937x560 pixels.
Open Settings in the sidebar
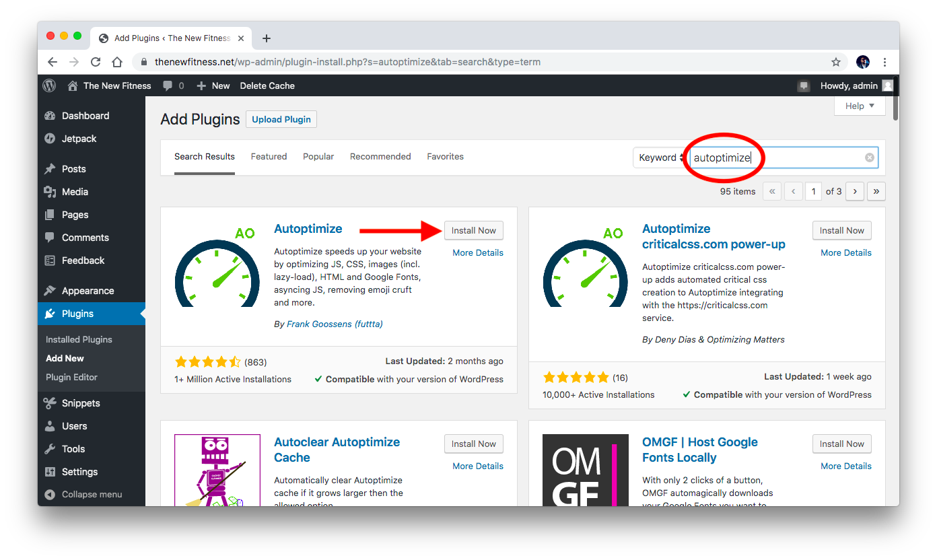pos(80,472)
